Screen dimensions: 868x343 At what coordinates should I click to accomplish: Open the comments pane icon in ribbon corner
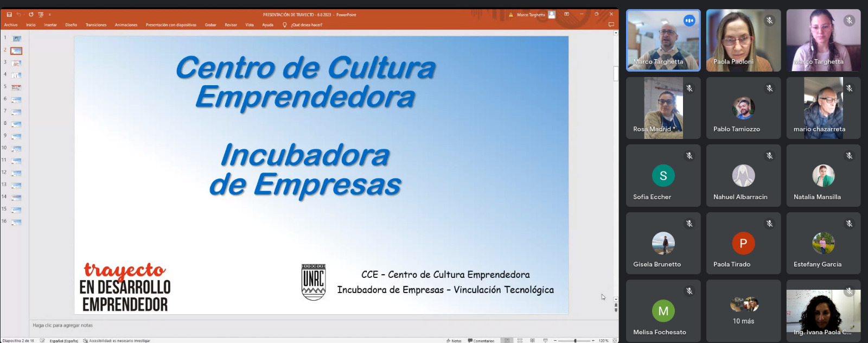[x=611, y=24]
